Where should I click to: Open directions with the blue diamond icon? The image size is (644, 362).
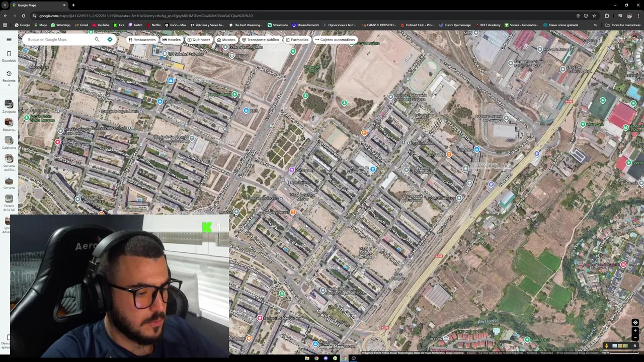tap(110, 39)
